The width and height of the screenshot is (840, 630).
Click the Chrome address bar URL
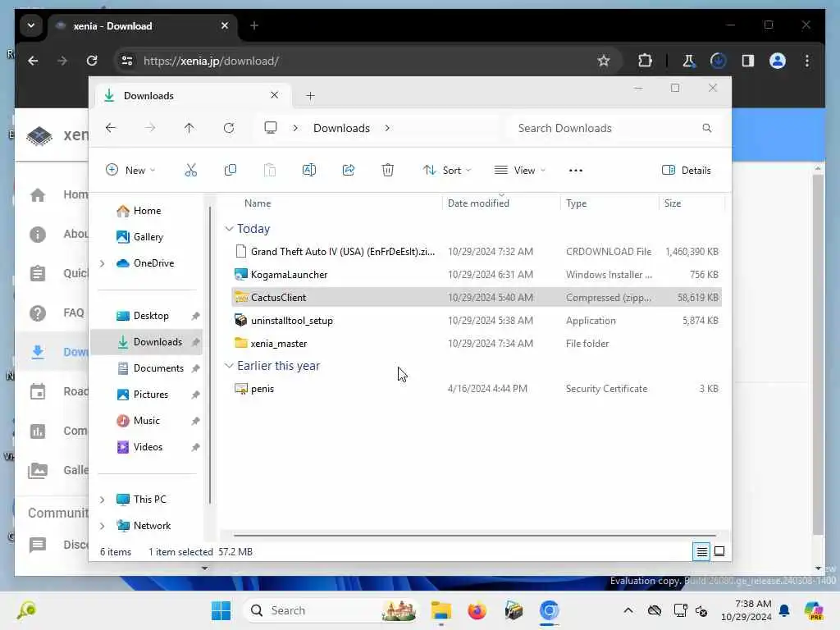click(x=211, y=61)
